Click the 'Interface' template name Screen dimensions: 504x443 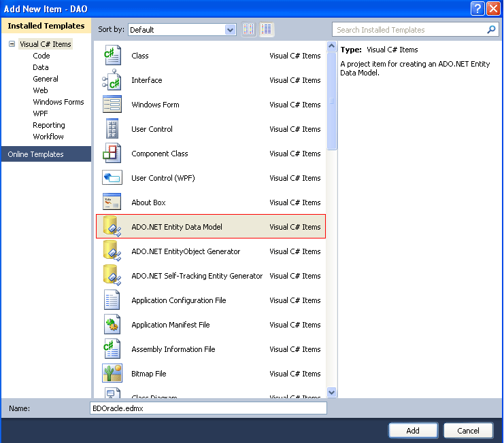146,80
